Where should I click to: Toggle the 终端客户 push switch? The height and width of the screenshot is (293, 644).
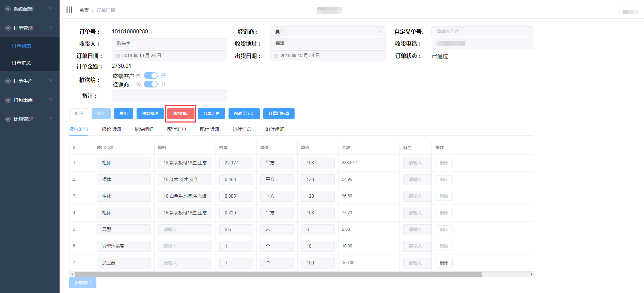[x=151, y=76]
